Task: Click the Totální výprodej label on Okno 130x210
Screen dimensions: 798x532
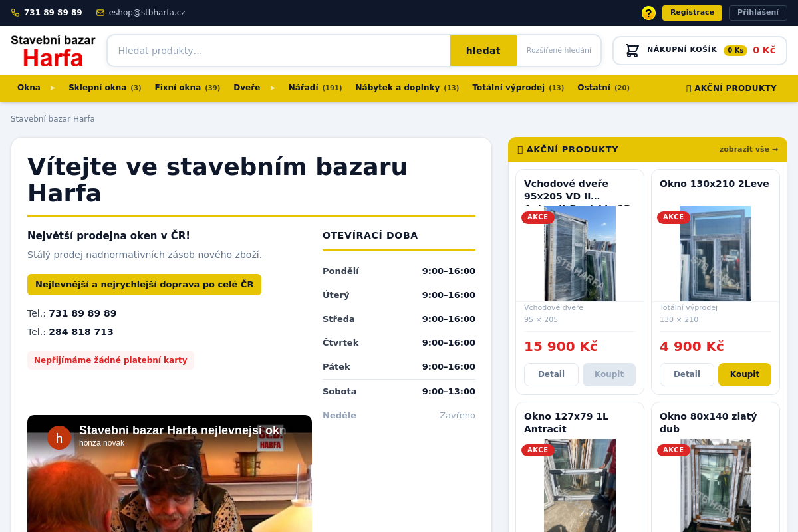Action: 688,307
